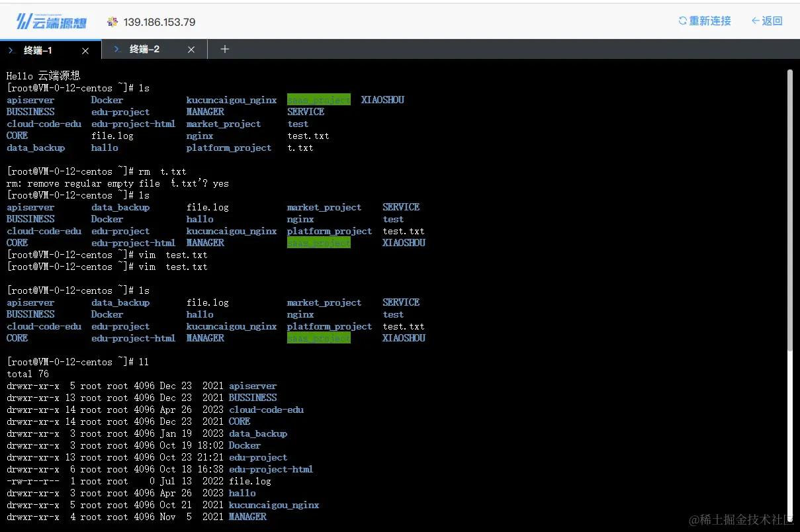Click Docker in the ll long listing
800x532 pixels.
coord(245,445)
